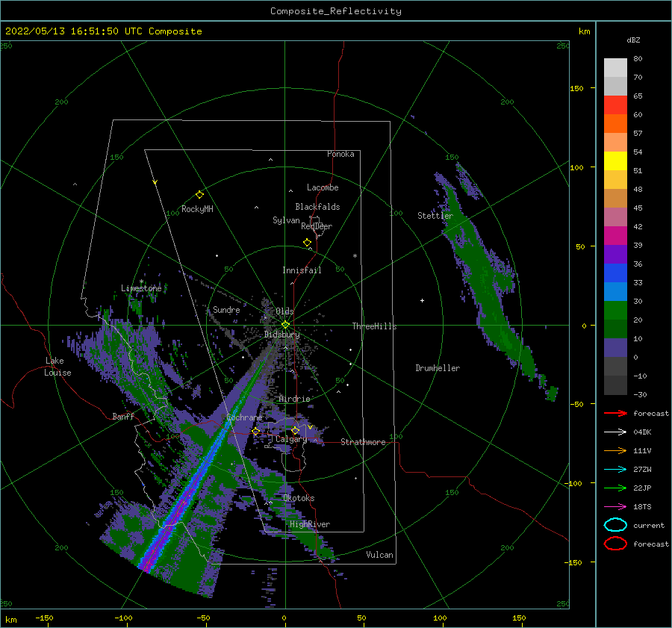The width and height of the screenshot is (672, 628).
Task: Click the 80 value on the dBZ scale
Action: point(638,58)
